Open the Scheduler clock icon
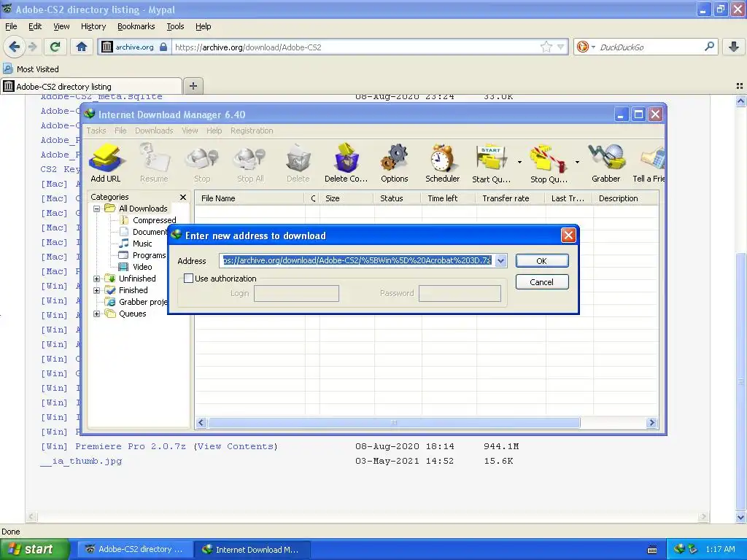The image size is (747, 560). click(443, 163)
